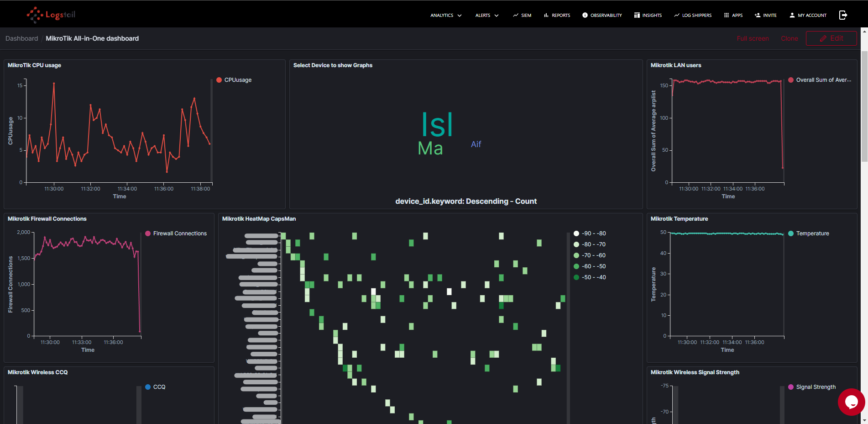
Task: Open the Analytics dropdown menu
Action: click(446, 15)
